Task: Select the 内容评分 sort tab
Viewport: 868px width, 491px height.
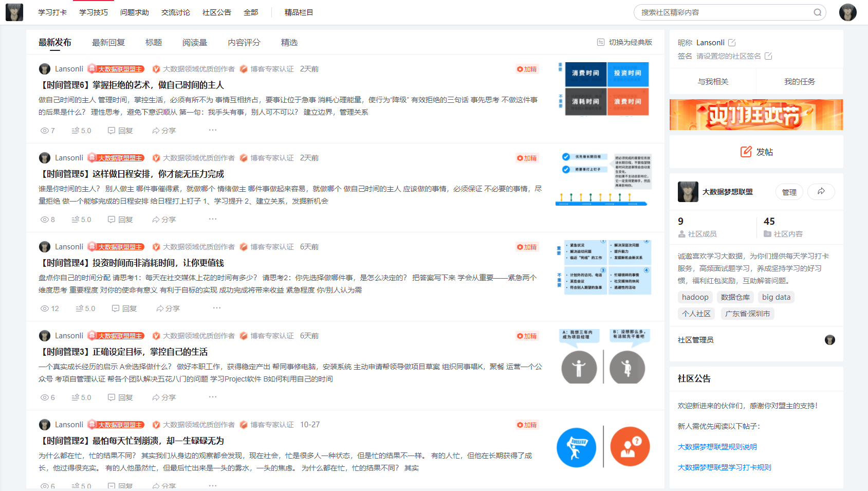Action: click(244, 43)
